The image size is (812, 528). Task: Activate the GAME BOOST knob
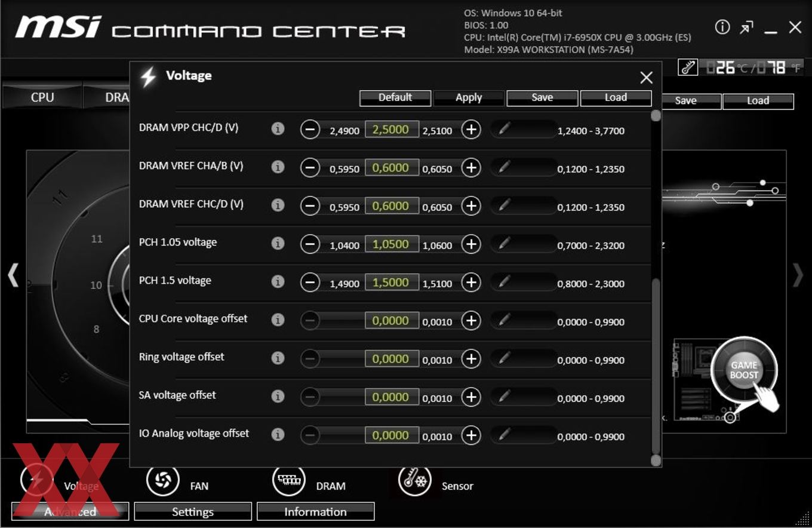tap(744, 370)
